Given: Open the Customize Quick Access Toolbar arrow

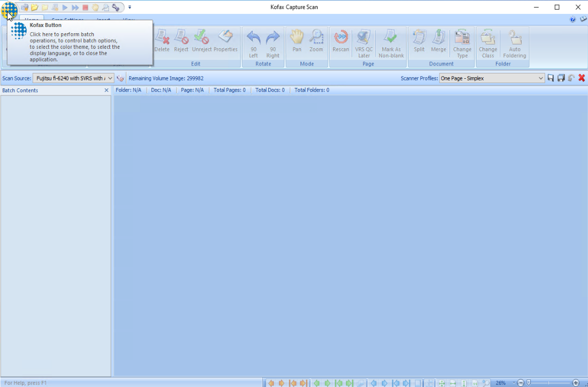Looking at the screenshot, I should pos(130,7).
